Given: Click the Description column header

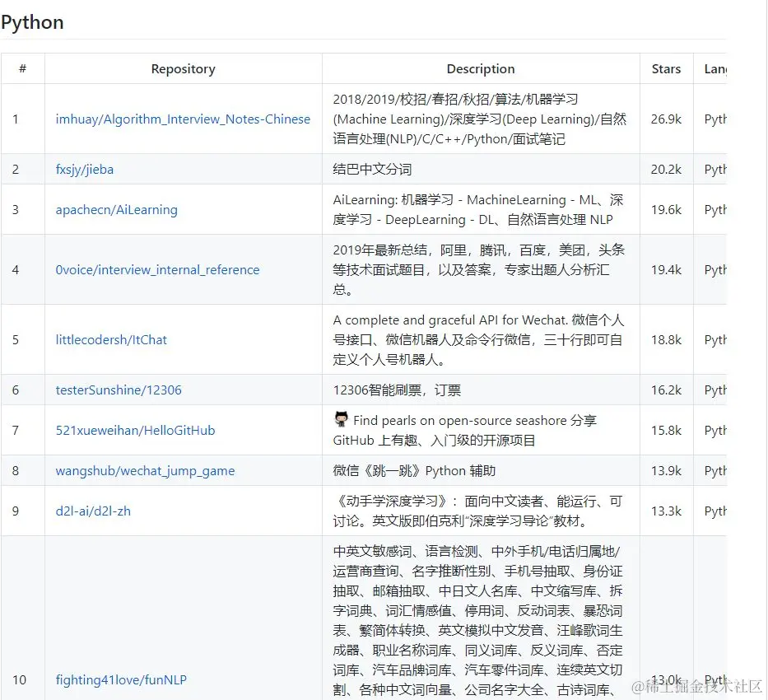Looking at the screenshot, I should pyautogui.click(x=481, y=68).
